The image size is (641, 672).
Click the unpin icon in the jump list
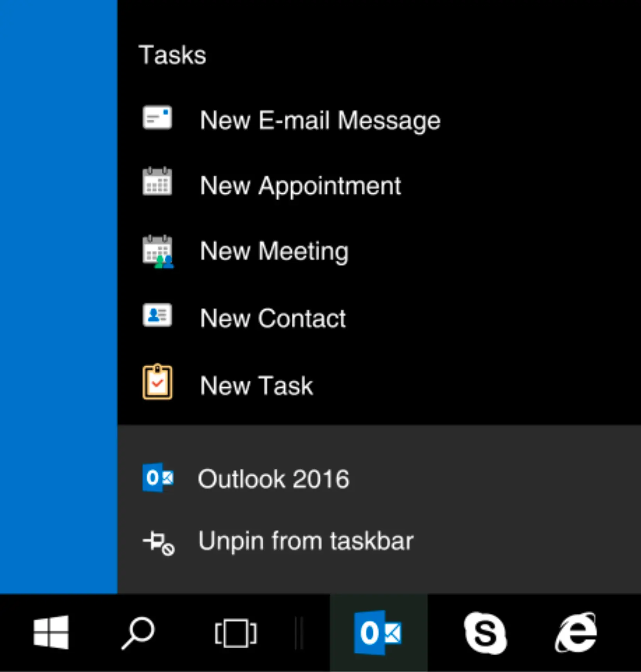[x=159, y=542]
